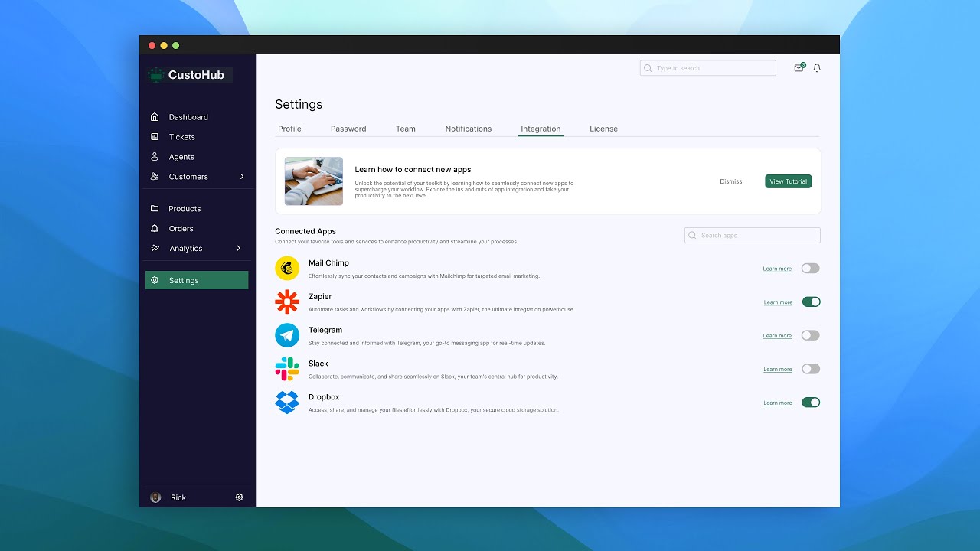Click the Zapier app logo

[287, 302]
